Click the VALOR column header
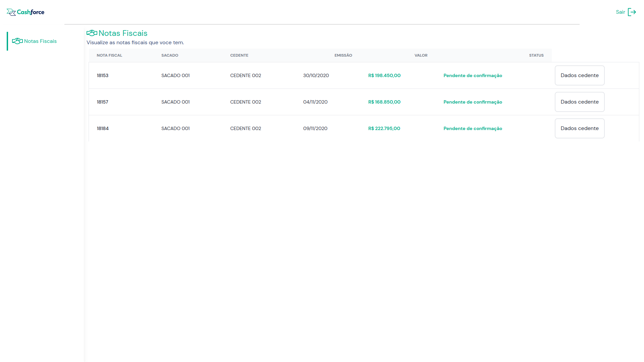The height and width of the screenshot is (362, 644). click(421, 55)
